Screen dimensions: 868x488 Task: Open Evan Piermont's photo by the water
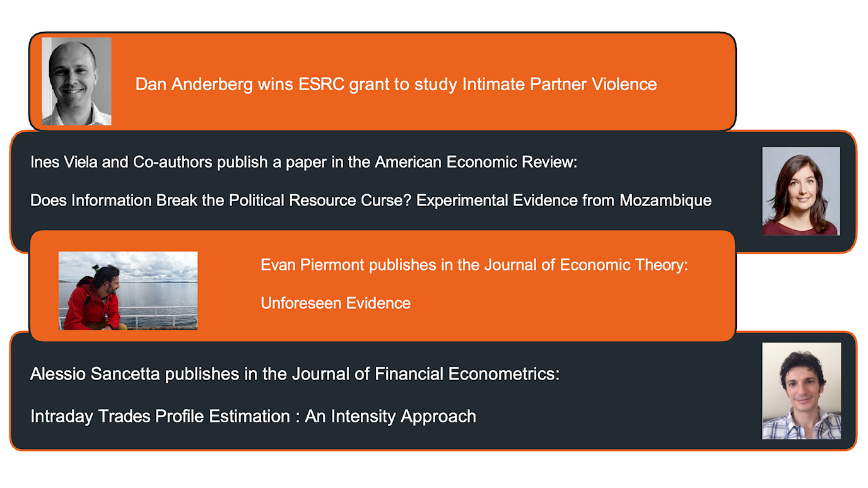pos(128,291)
